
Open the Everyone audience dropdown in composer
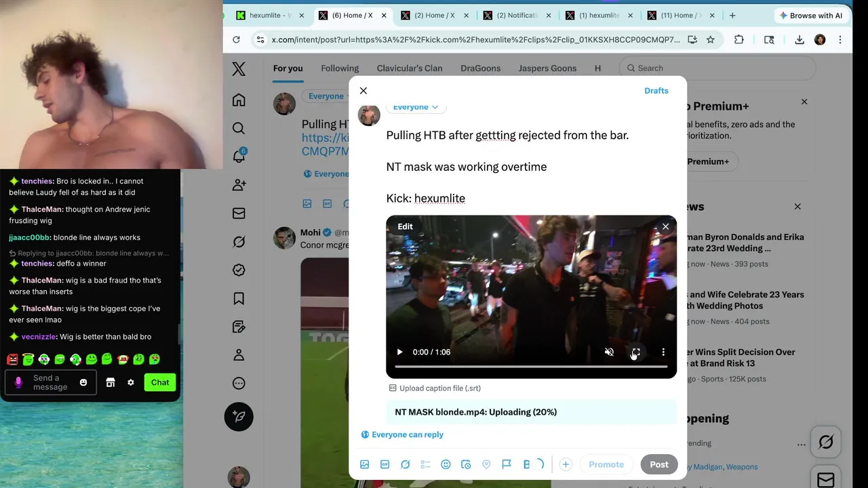(416, 107)
